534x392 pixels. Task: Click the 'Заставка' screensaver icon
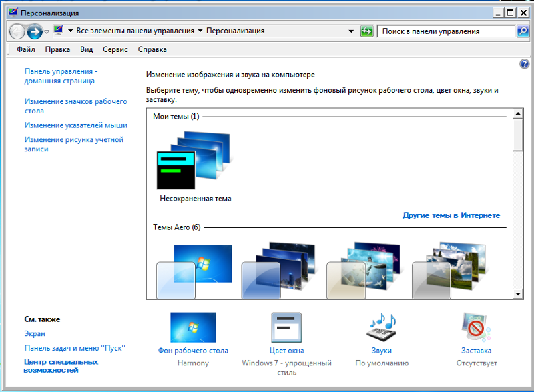click(x=476, y=327)
